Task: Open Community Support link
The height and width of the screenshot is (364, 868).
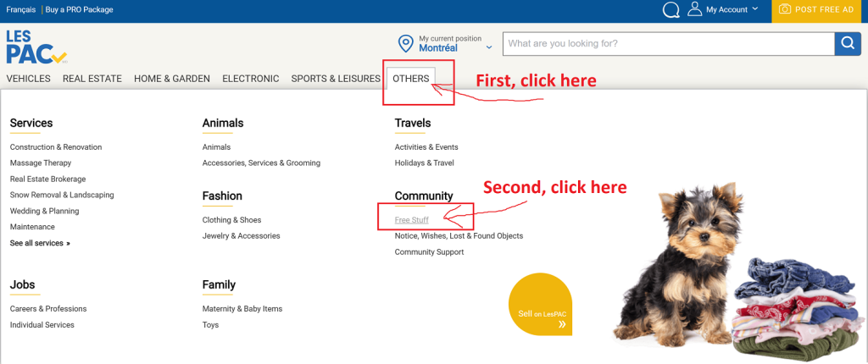Action: pos(429,251)
